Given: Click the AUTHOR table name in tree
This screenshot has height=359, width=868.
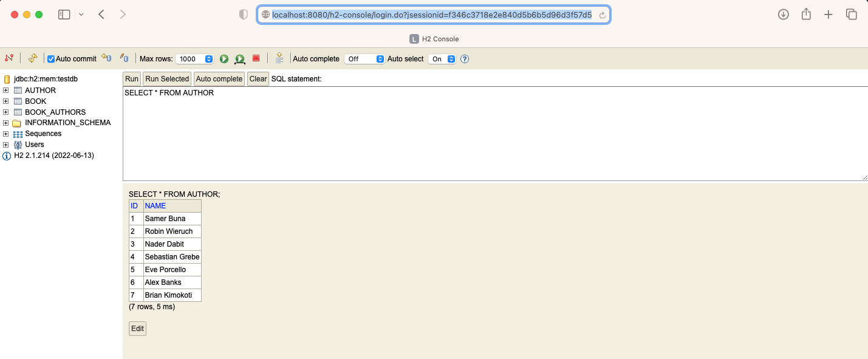Looking at the screenshot, I should [40, 91].
